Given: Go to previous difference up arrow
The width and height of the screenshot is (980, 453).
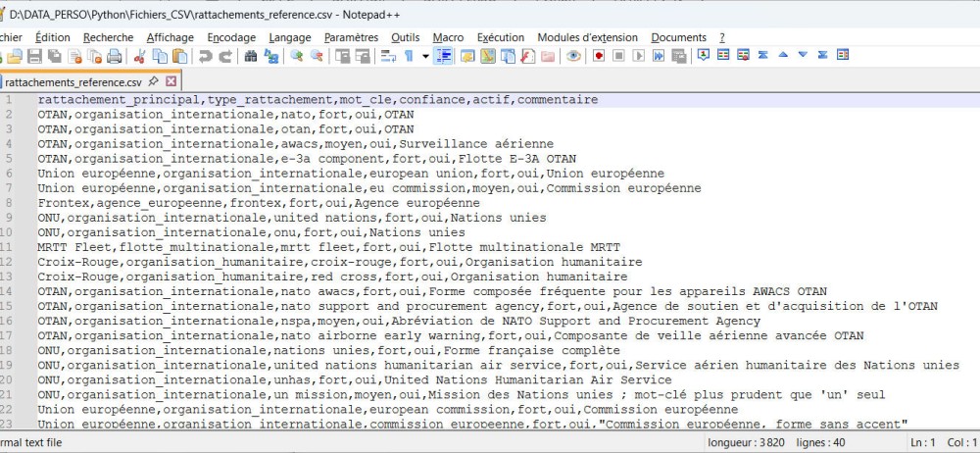Looking at the screenshot, I should click(x=783, y=55).
